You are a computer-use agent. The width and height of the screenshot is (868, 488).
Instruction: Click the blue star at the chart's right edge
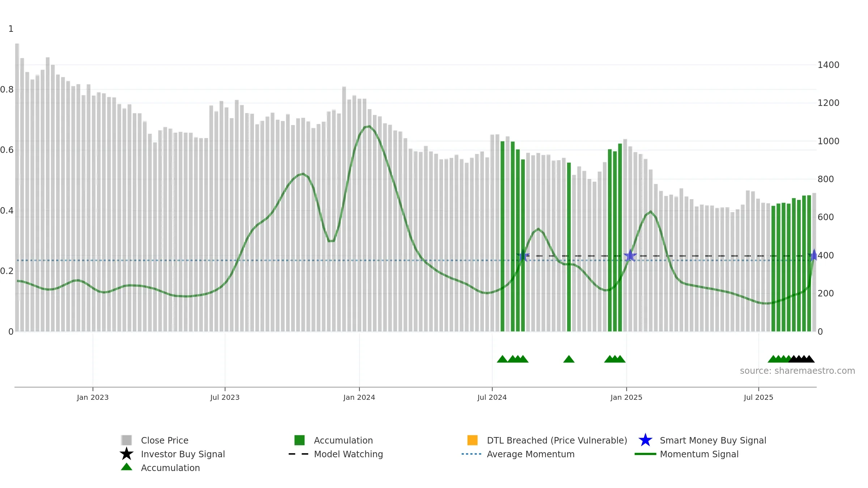point(814,256)
